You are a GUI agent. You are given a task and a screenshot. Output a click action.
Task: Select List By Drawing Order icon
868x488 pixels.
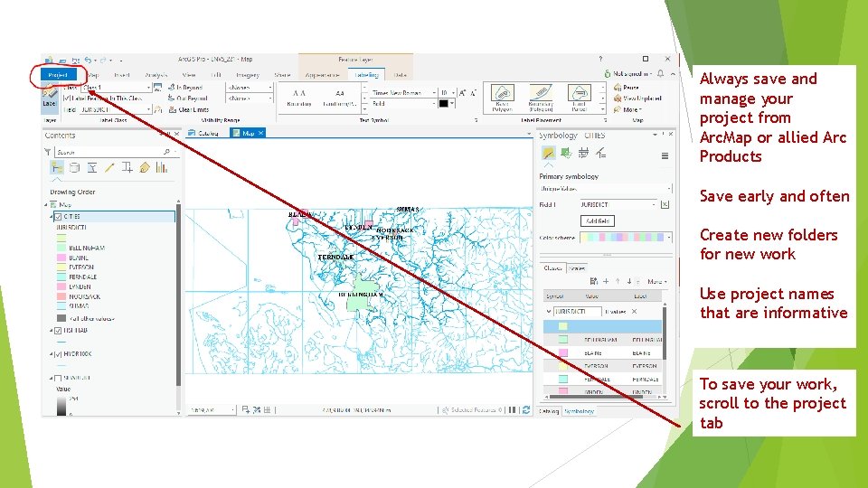point(56,168)
